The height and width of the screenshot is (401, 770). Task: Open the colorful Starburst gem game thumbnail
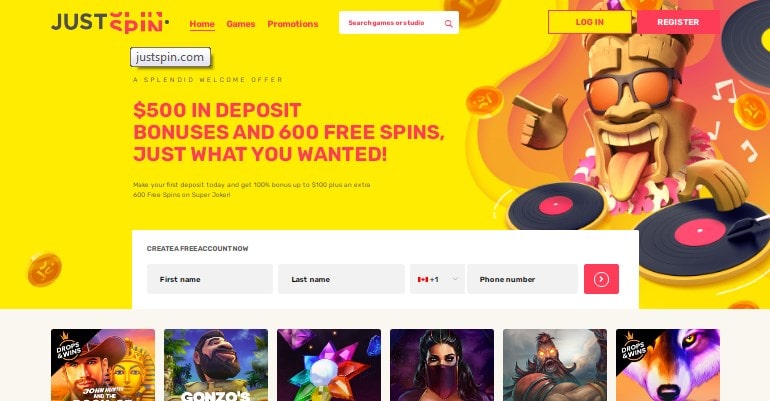(329, 365)
